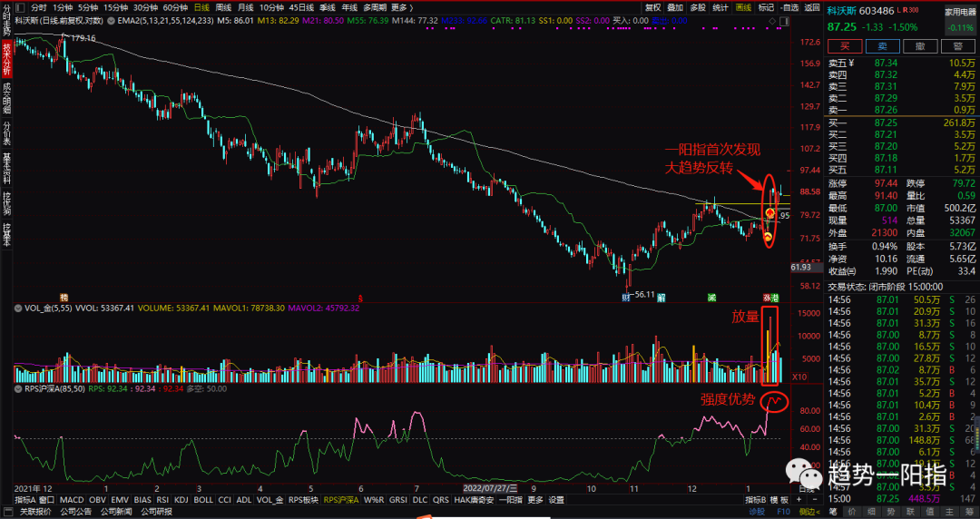Viewport: 980px width, 519px height.
Task: Select the MACD indicator tab
Action: pos(72,500)
